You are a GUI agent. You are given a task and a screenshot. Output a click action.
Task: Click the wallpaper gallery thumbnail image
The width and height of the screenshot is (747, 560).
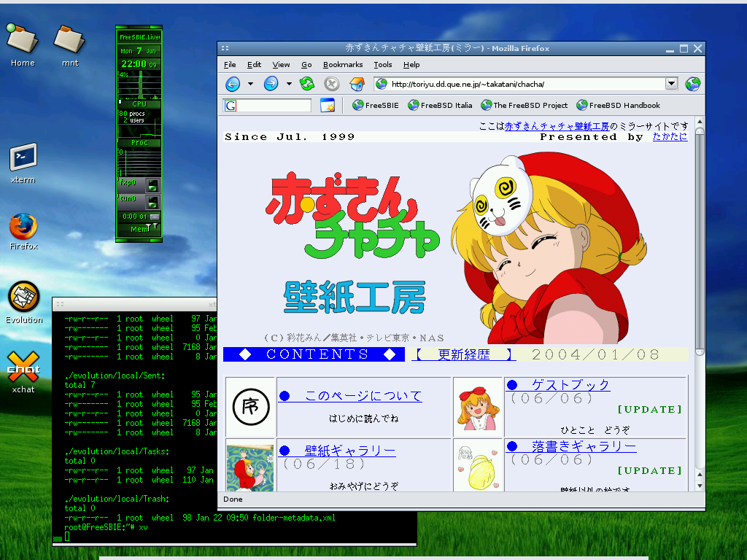[x=250, y=467]
